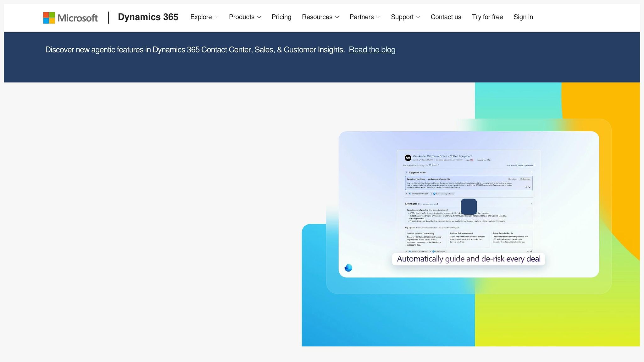Image resolution: width=644 pixels, height=362 pixels.
Task: Click the Van Arsdel California Office deal title
Action: pos(442,156)
